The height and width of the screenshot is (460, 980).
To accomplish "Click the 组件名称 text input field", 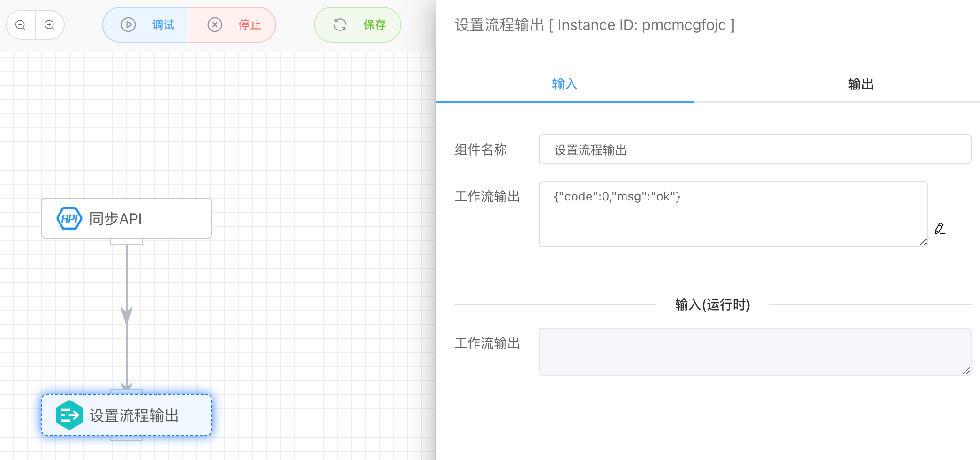I will [754, 150].
